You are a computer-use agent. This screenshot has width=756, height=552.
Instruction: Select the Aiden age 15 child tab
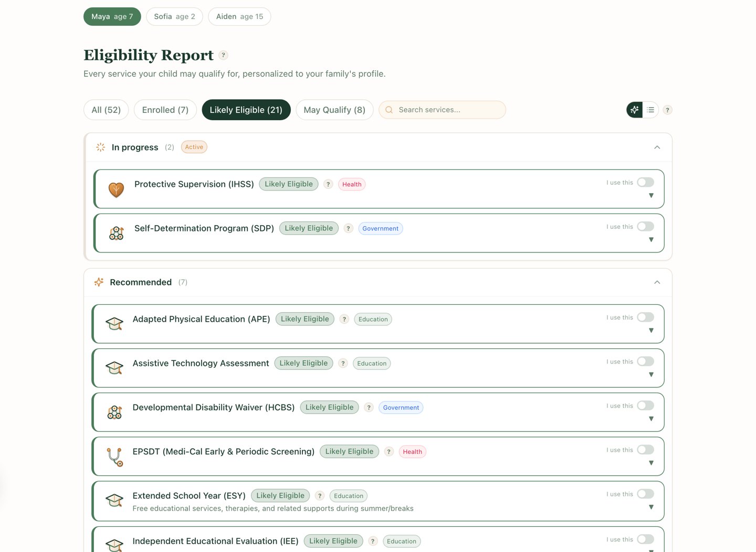239,17
